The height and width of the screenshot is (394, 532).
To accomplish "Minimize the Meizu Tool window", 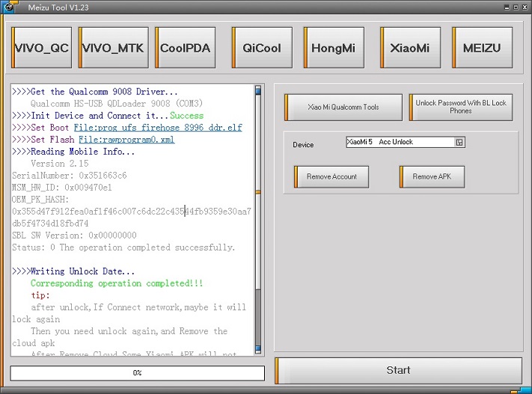I will (x=507, y=7).
